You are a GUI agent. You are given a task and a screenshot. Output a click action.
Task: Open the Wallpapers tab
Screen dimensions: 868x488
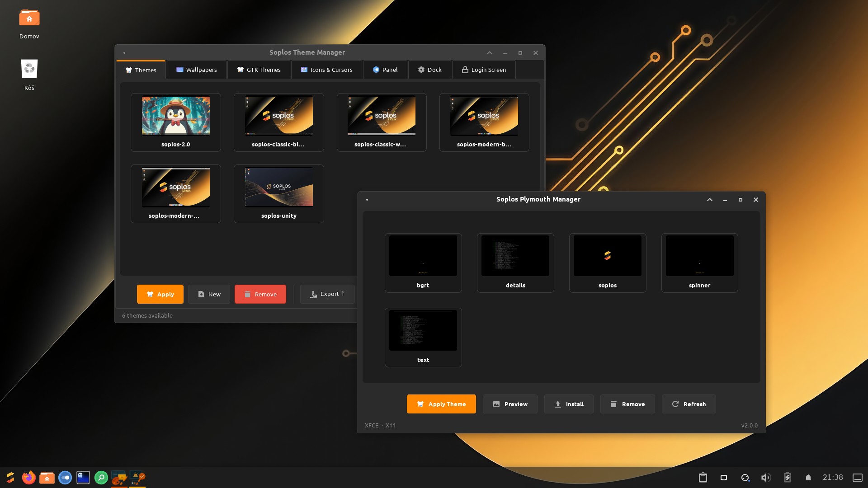tap(197, 70)
